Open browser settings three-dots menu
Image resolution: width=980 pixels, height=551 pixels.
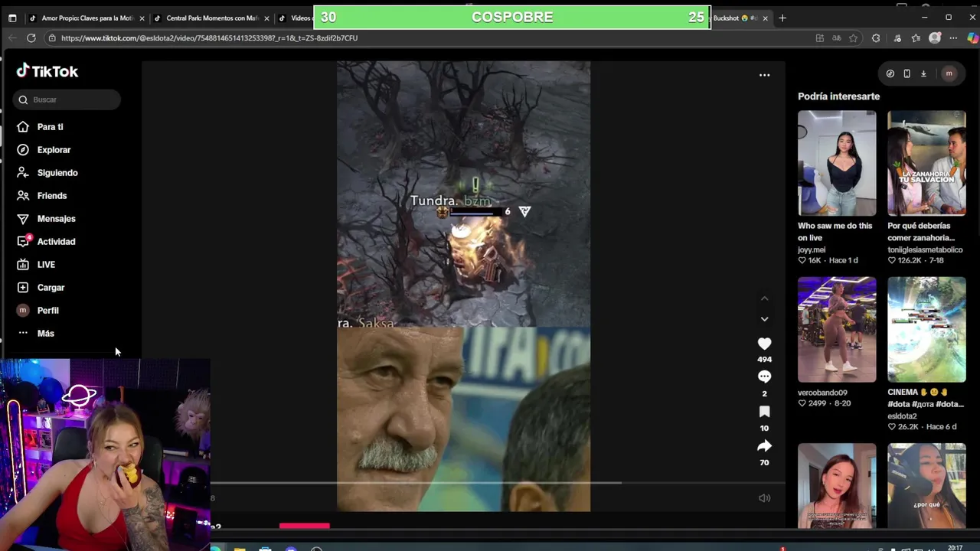click(953, 37)
